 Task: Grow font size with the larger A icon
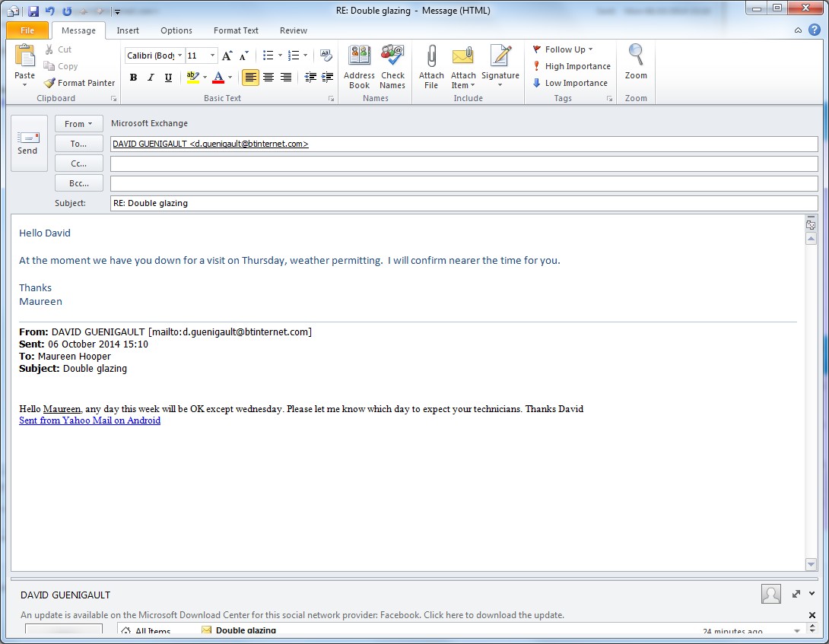point(227,56)
